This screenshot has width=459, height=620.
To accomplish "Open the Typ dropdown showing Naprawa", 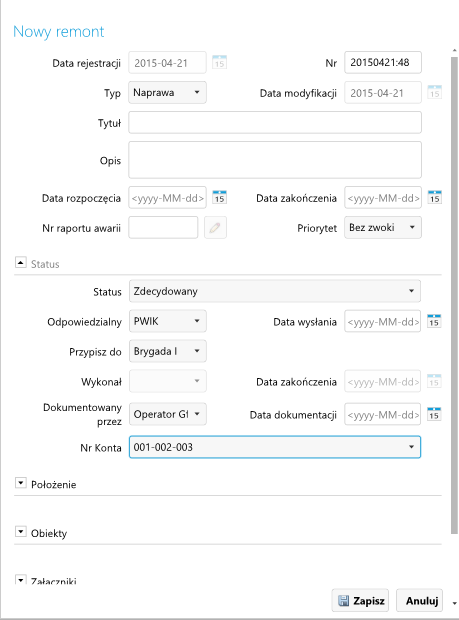I will (x=167, y=93).
